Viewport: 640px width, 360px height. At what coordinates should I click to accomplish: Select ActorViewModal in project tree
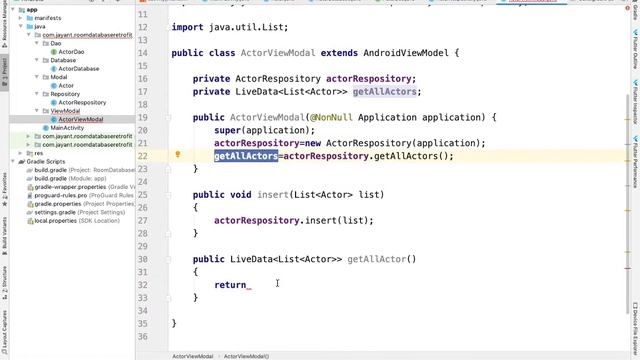[80, 119]
